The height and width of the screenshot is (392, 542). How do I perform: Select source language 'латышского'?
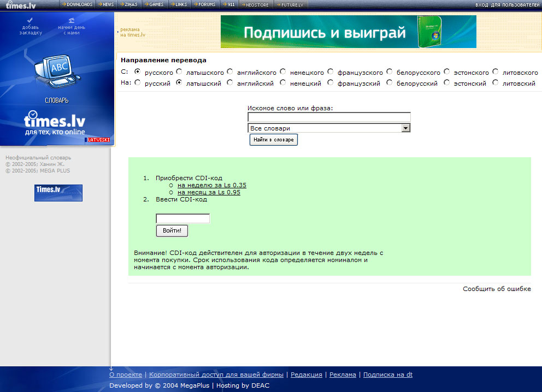pos(179,72)
